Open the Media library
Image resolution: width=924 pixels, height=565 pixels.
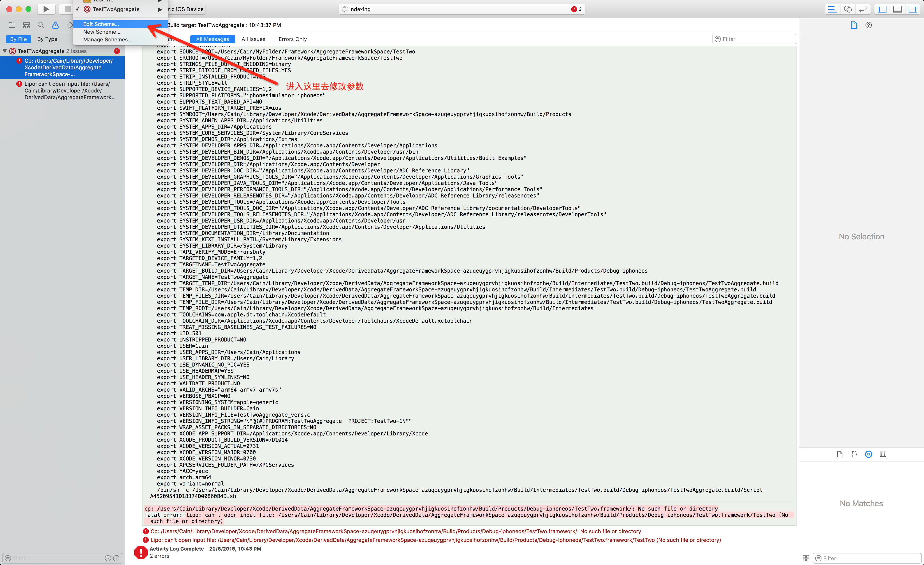883,454
